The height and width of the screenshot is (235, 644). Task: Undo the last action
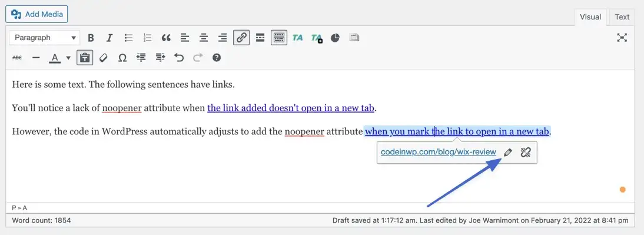click(179, 58)
